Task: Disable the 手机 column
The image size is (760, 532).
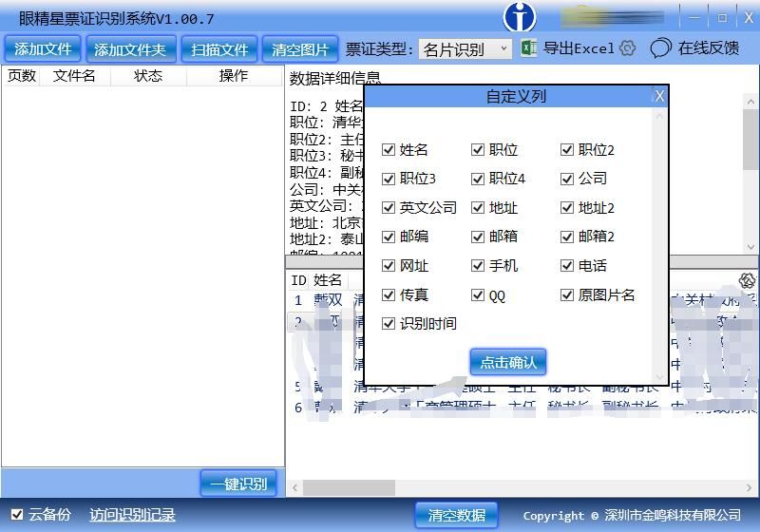Action: pos(478,265)
